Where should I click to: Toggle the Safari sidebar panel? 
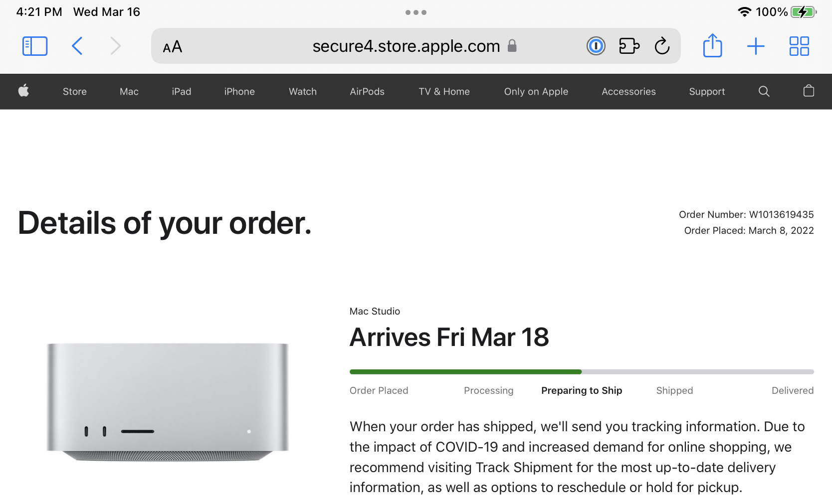tap(35, 46)
